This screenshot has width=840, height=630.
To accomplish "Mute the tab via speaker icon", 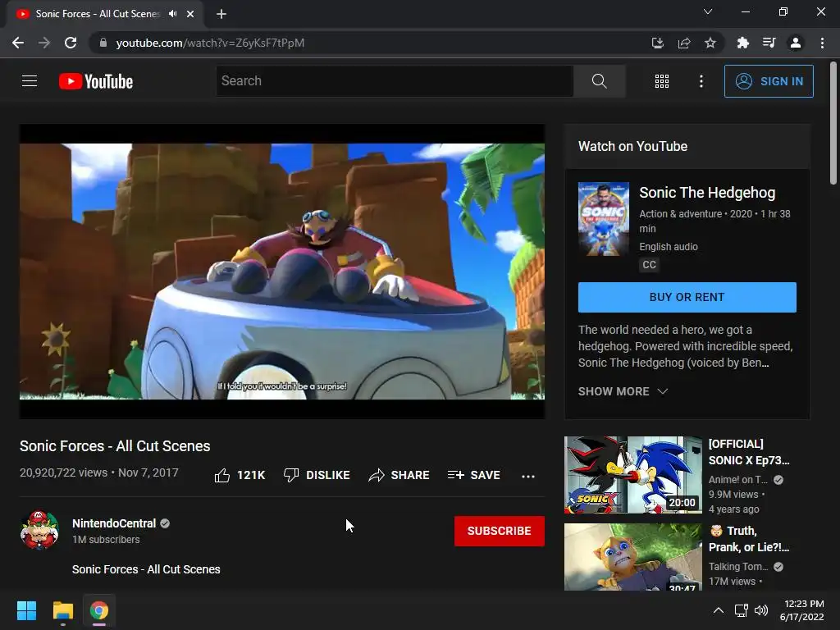I will [x=172, y=14].
